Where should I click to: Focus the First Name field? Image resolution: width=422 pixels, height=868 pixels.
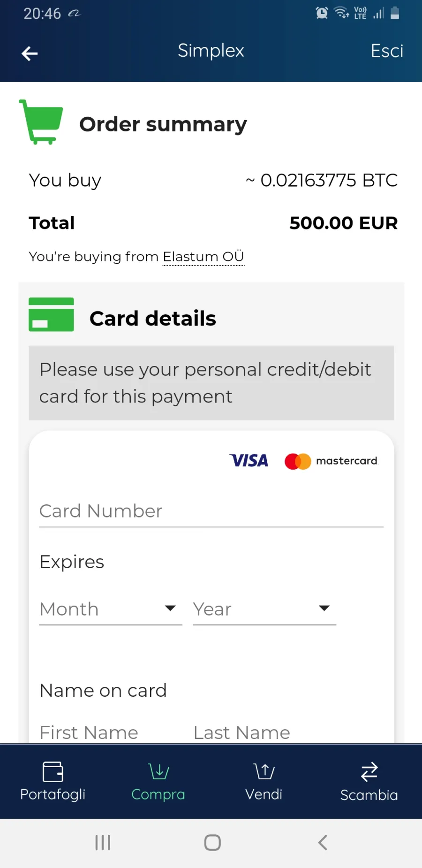click(x=111, y=732)
